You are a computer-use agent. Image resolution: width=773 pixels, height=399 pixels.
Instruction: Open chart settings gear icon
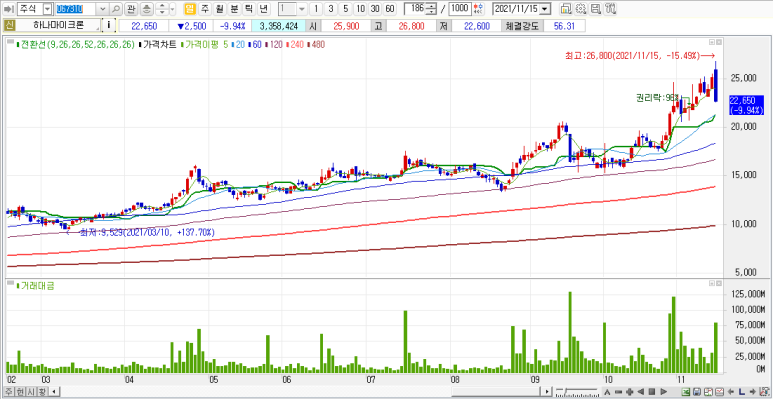point(581,9)
